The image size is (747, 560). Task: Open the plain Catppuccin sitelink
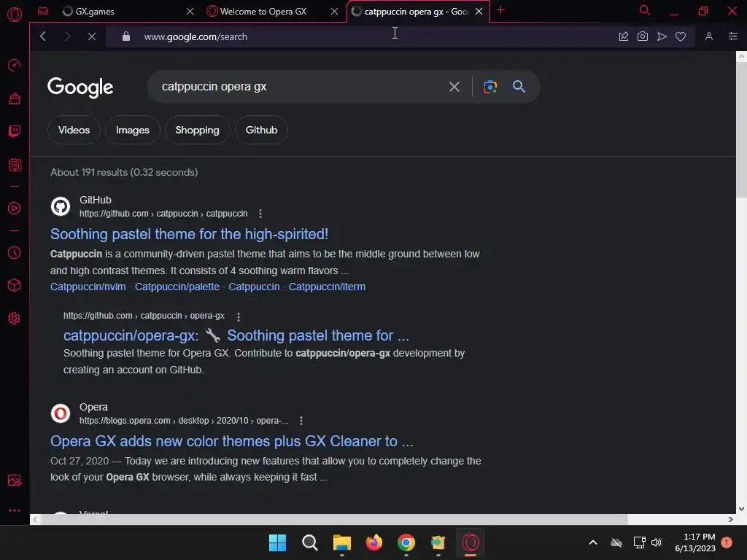pyautogui.click(x=254, y=287)
